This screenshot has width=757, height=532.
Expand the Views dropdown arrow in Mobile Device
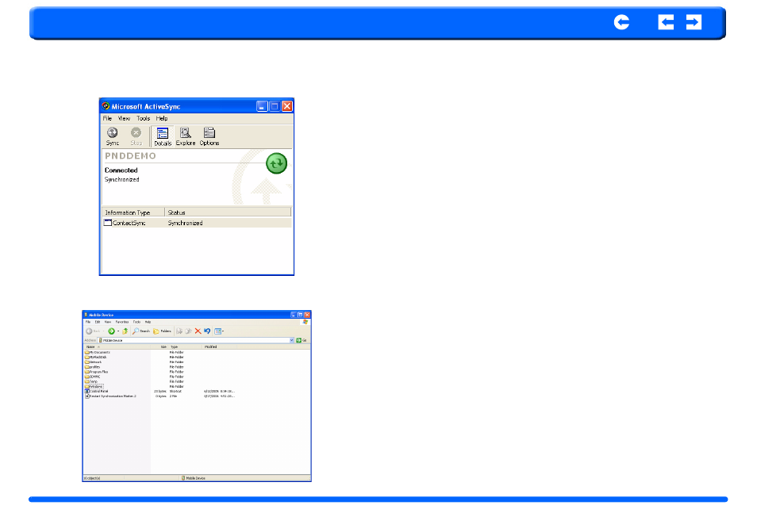[223, 331]
